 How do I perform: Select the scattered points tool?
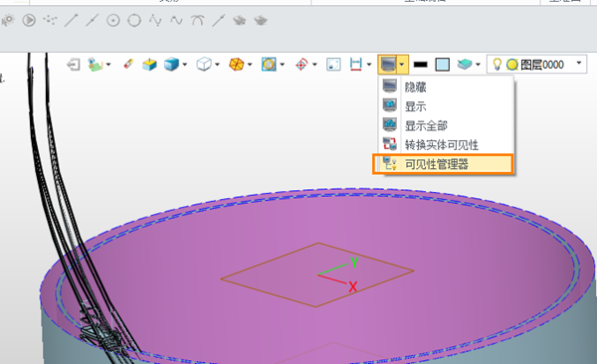tap(50, 20)
